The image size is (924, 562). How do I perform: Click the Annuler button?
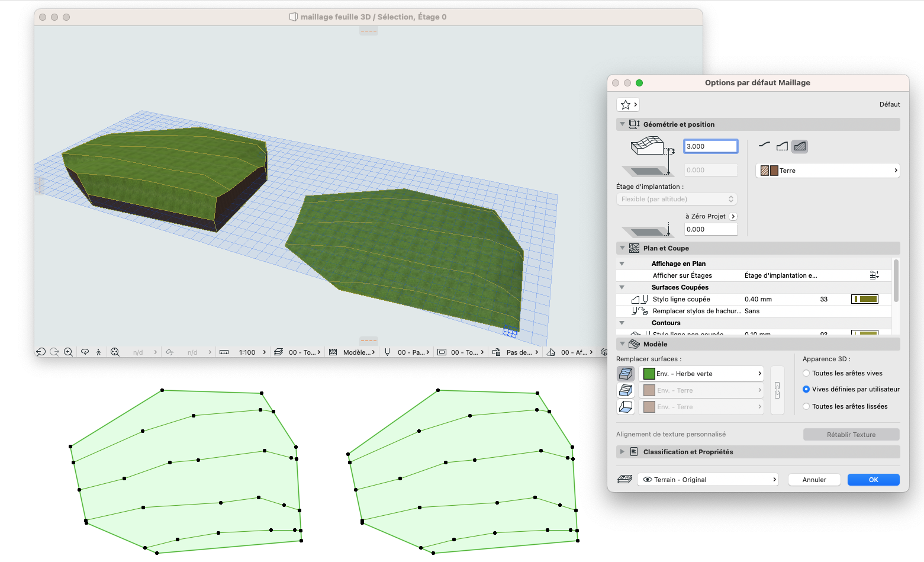click(x=814, y=480)
